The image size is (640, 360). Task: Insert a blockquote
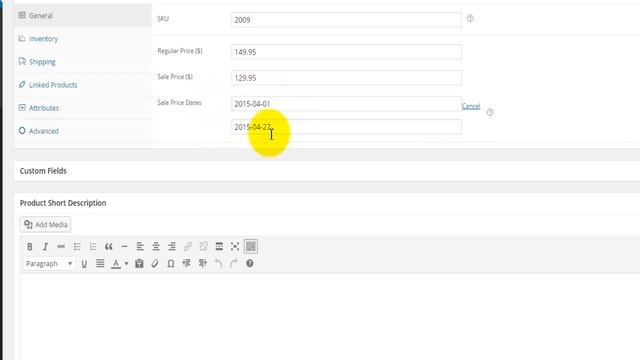pos(109,247)
